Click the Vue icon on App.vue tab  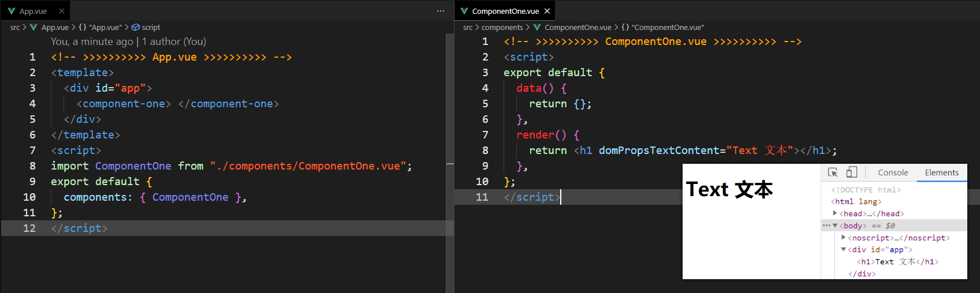click(12, 11)
